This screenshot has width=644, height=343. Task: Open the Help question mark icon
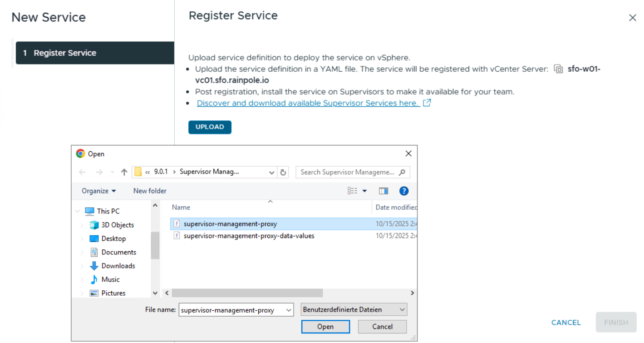(403, 191)
